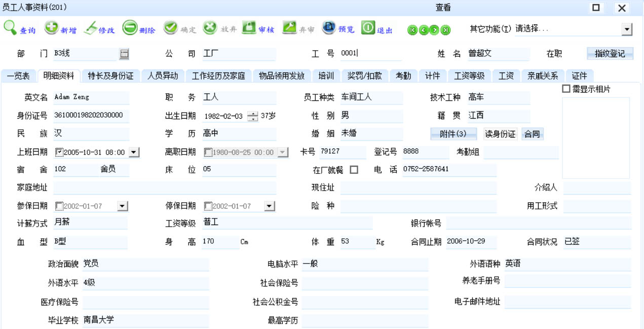Image resolution: width=644 pixels, height=329 pixels.
Task: Switch to the 亲戚关系 tab
Action: click(x=543, y=76)
